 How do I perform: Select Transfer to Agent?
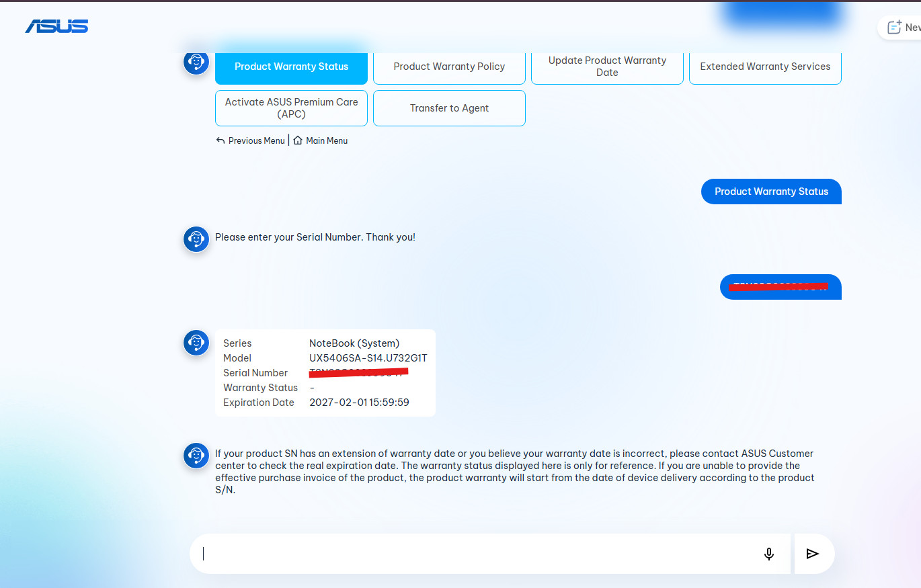pos(449,108)
